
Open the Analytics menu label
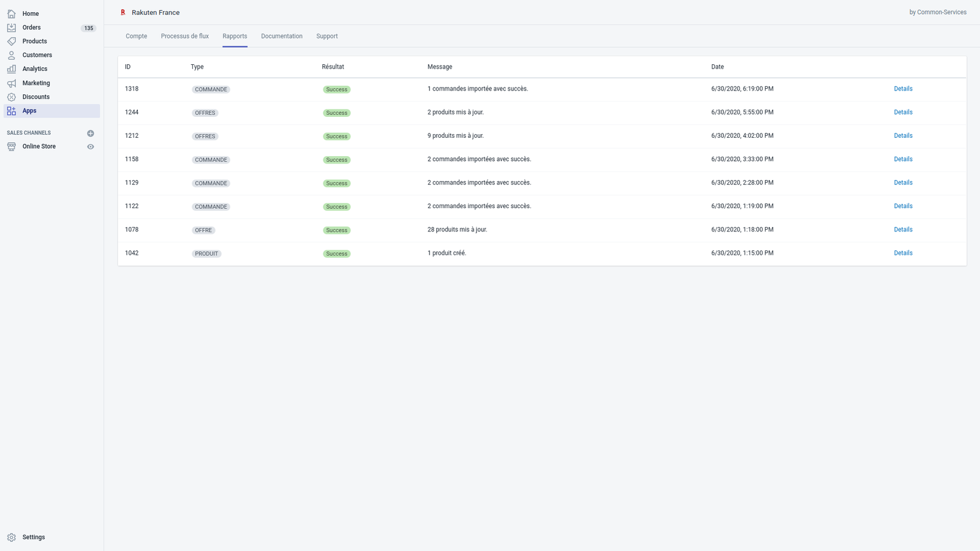[x=35, y=69]
